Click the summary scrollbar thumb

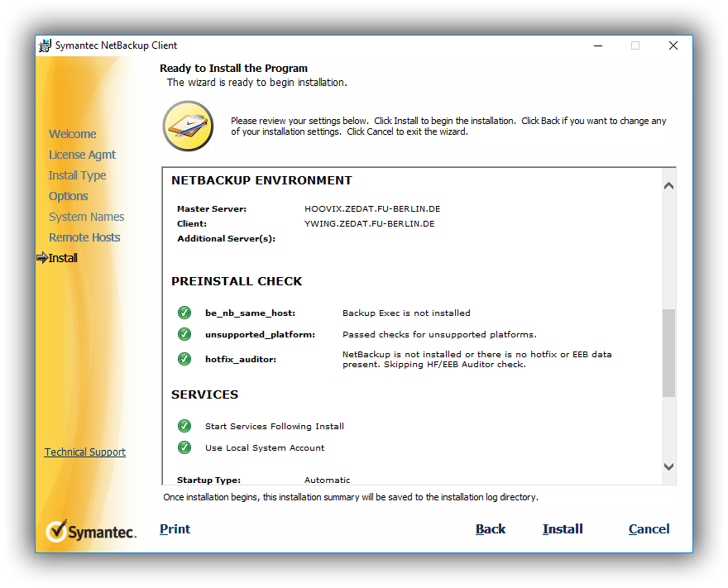(x=668, y=352)
